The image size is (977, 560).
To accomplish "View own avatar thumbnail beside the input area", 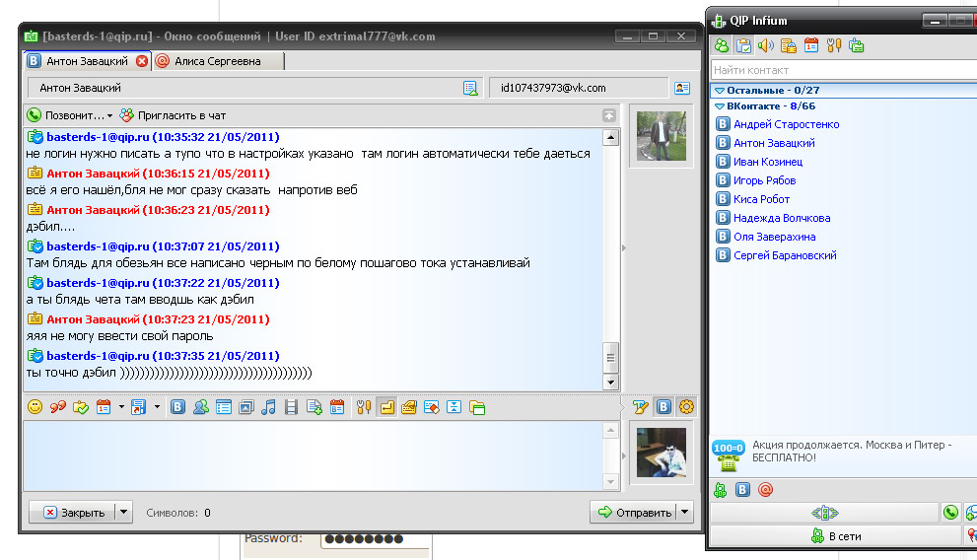I will (662, 453).
